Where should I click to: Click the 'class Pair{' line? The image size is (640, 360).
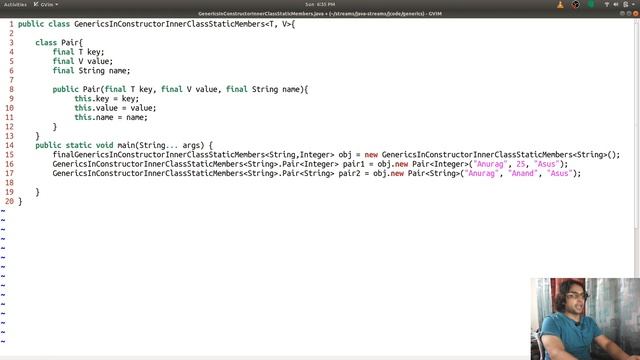tap(59, 42)
